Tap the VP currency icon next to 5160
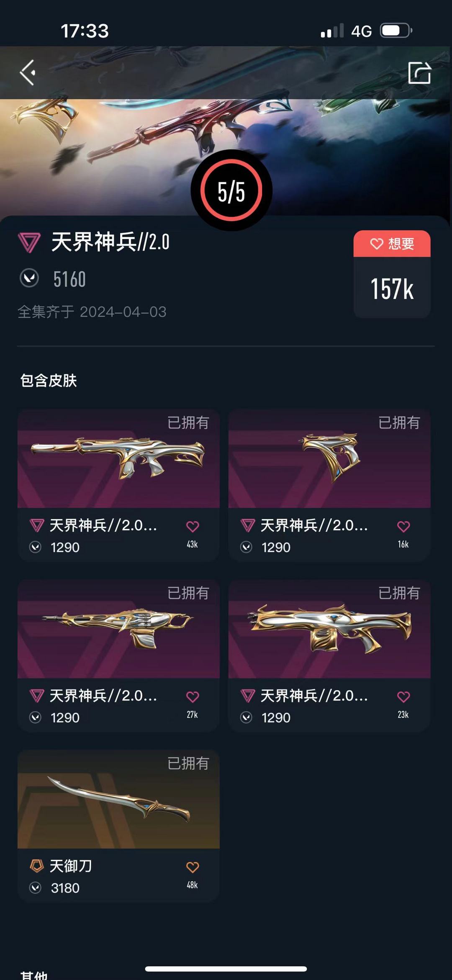The width and height of the screenshot is (452, 980). [x=29, y=278]
